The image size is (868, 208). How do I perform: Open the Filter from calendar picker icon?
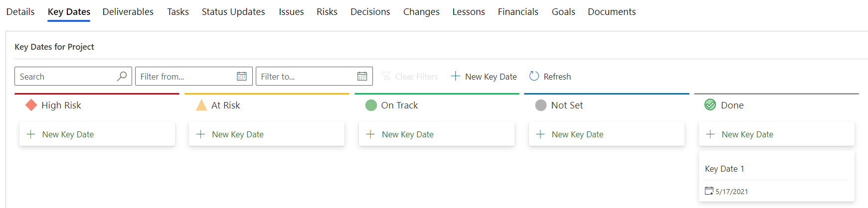pyautogui.click(x=242, y=76)
